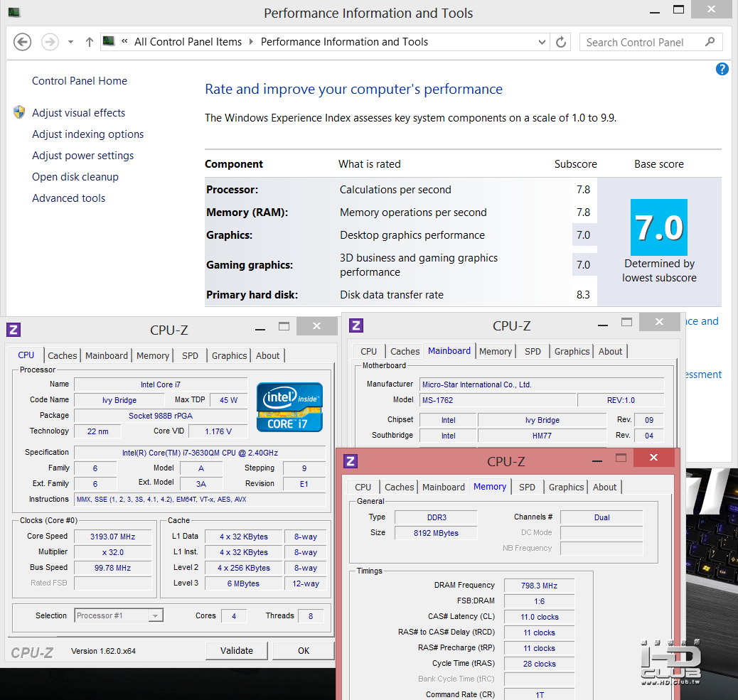
Task: Refresh the Control Panel address bar
Action: pos(561,42)
